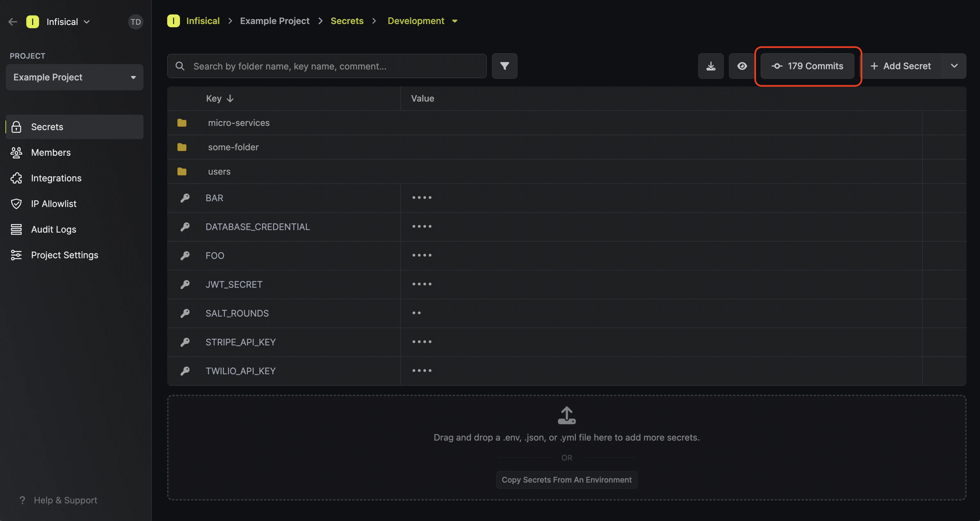
Task: Open the users folder
Action: tap(219, 172)
